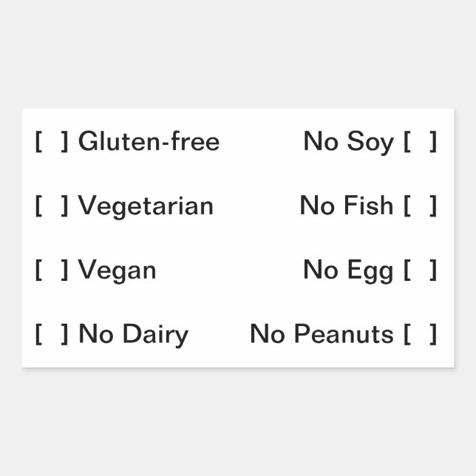The height and width of the screenshot is (476, 476).
Task: Toggle the No Peanuts checkbox
Action: (420, 334)
